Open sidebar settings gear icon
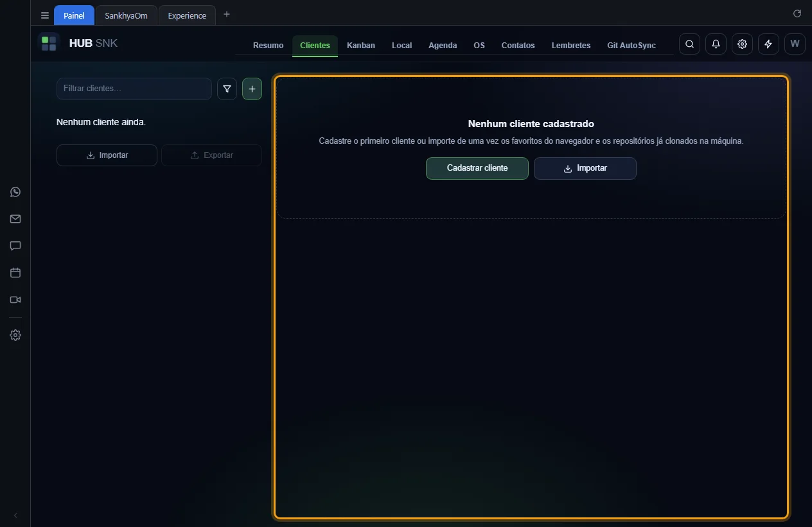This screenshot has width=812, height=527. click(15, 335)
